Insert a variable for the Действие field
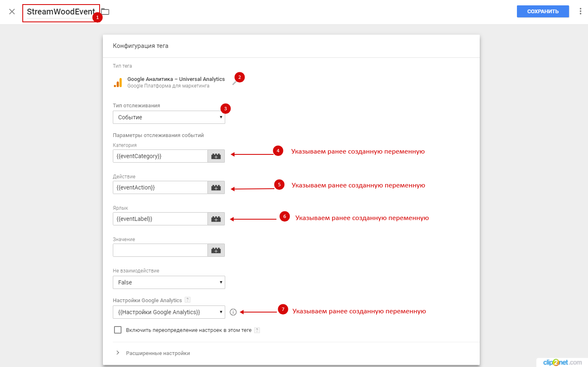Image resolution: width=588 pixels, height=367 pixels. pos(216,187)
